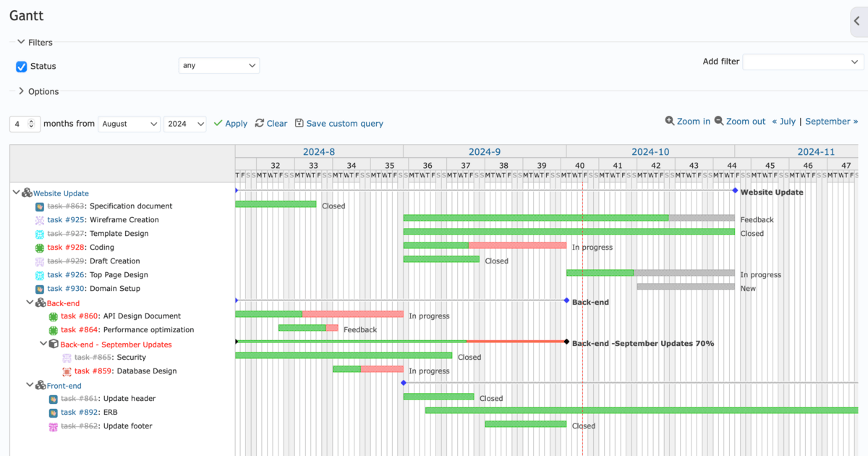Click the Zoom out magnifier icon
The width and height of the screenshot is (868, 456).
point(719,121)
